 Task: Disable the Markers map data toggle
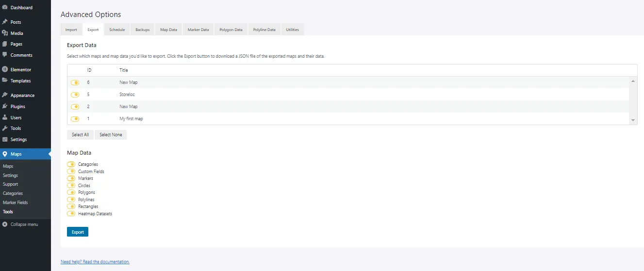[71, 178]
